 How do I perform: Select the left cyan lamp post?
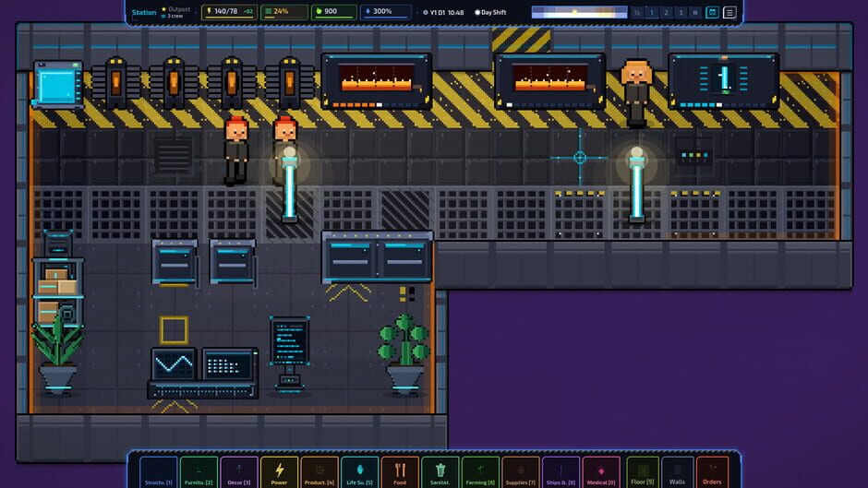[290, 185]
